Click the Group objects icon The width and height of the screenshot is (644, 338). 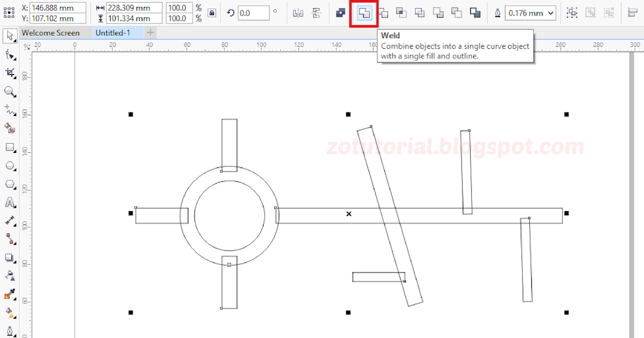[573, 13]
